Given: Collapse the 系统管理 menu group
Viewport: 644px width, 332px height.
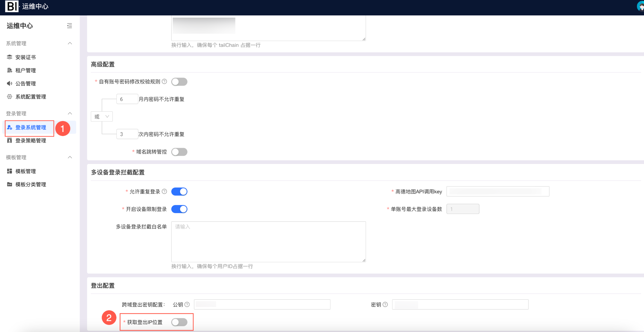Looking at the screenshot, I should pyautogui.click(x=70, y=43).
